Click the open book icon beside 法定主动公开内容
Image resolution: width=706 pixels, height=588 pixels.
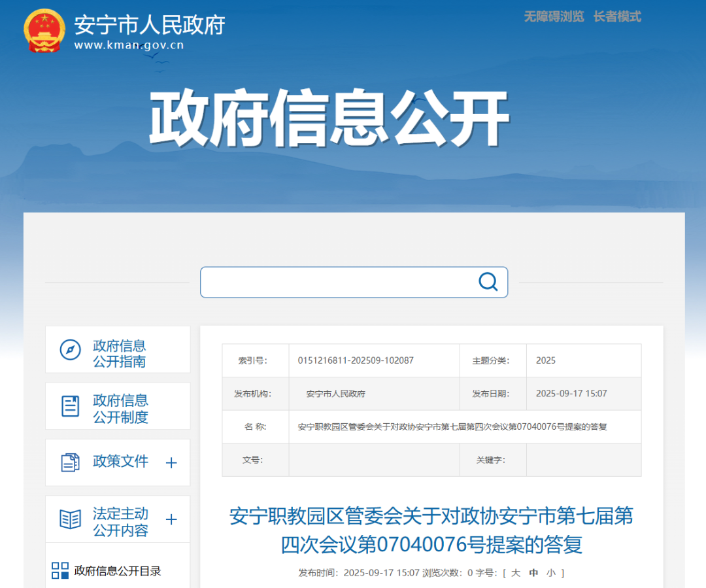pyautogui.click(x=70, y=519)
